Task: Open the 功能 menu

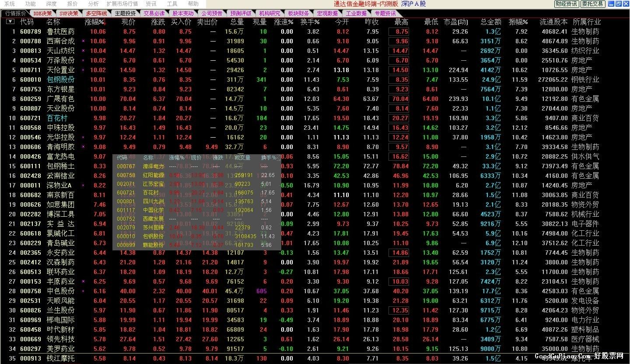Action: point(31,3)
